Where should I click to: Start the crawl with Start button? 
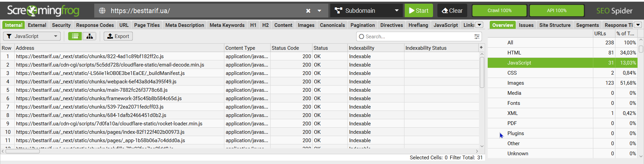(x=419, y=11)
